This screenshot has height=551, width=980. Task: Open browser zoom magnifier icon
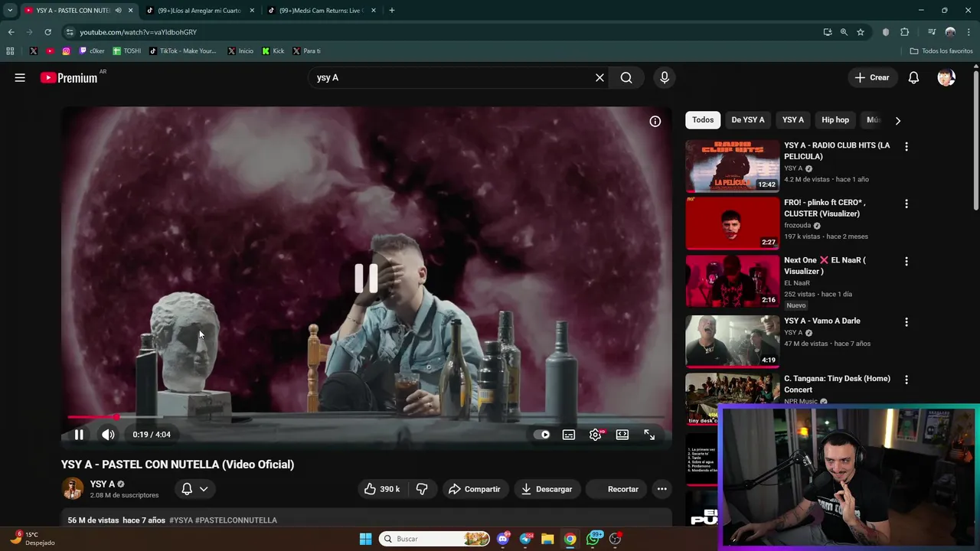tap(844, 32)
